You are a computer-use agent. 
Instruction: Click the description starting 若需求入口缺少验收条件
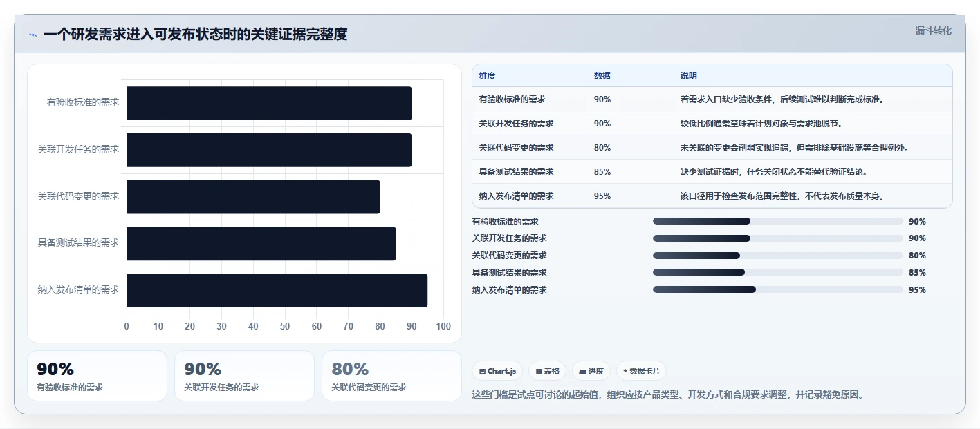pyautogui.click(x=782, y=99)
